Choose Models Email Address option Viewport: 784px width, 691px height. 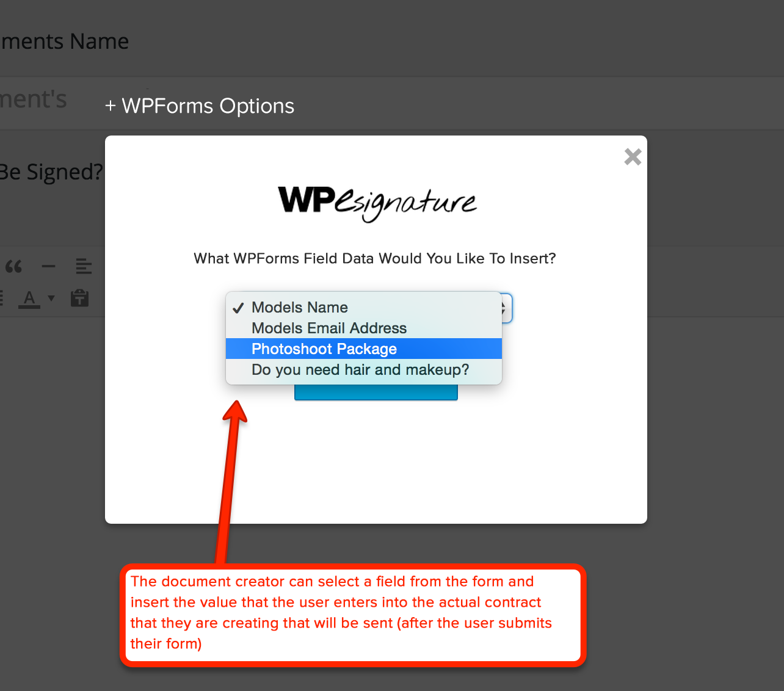(x=364, y=328)
